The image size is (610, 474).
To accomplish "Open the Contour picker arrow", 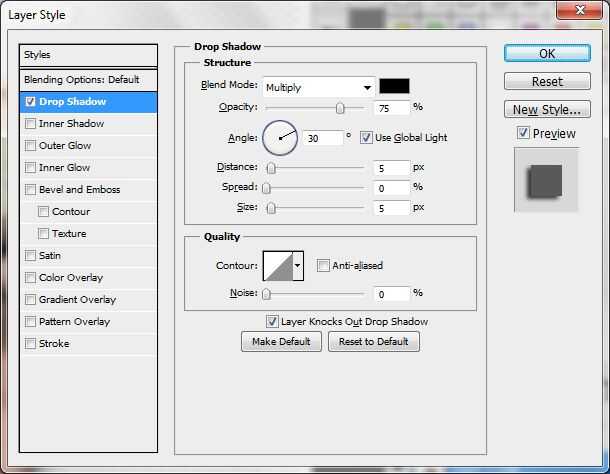I will (x=298, y=266).
